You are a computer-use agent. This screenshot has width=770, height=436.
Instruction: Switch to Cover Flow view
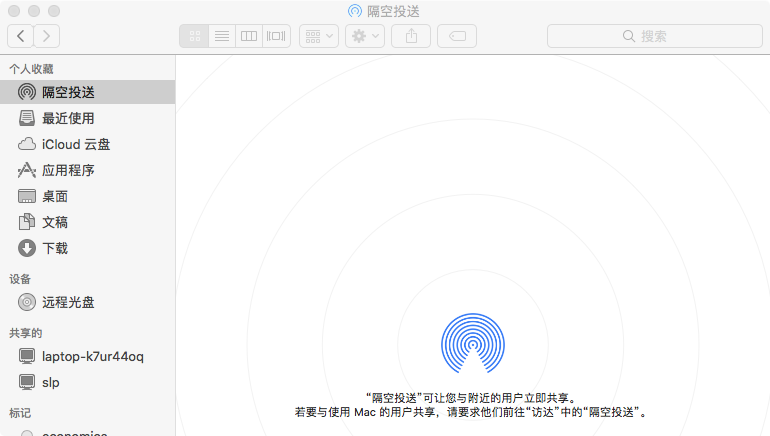point(275,36)
